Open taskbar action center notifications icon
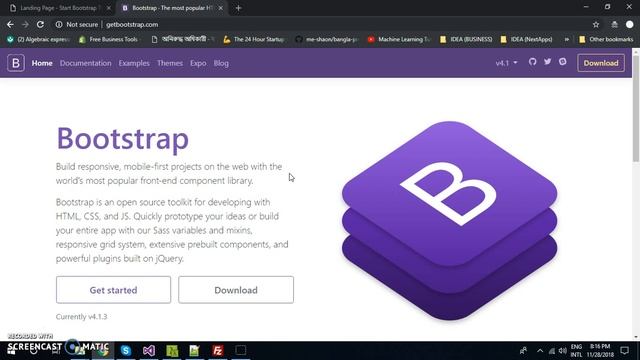640x360 pixels. tap(624, 351)
